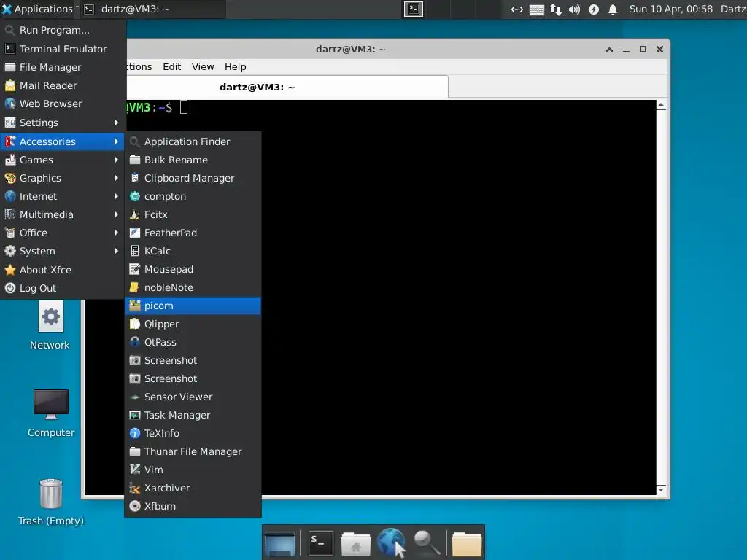Expand the Accessories submenu arrow

(x=116, y=141)
